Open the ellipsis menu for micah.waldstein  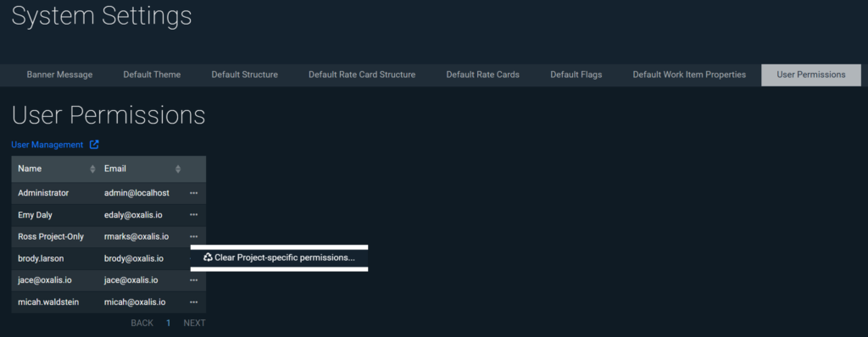tap(193, 302)
